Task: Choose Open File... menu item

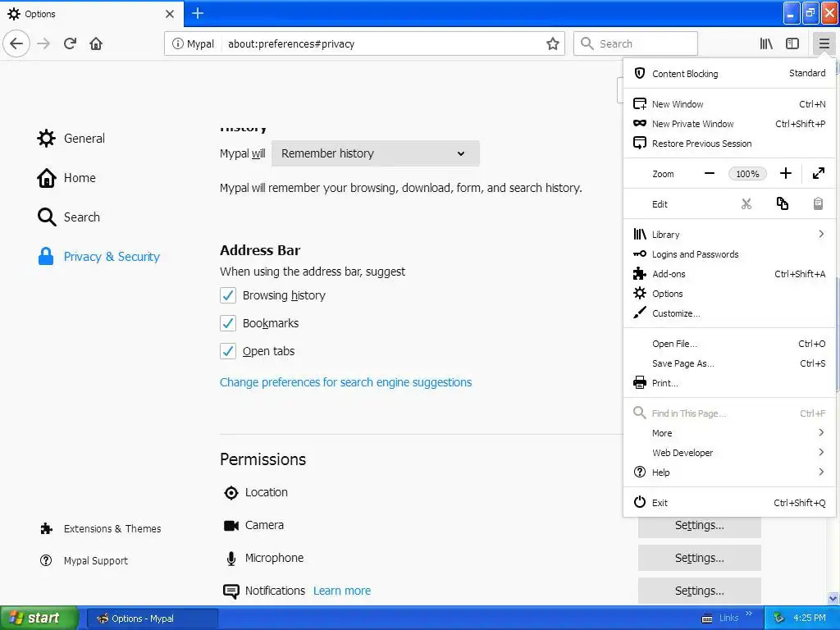Action: 729,344
